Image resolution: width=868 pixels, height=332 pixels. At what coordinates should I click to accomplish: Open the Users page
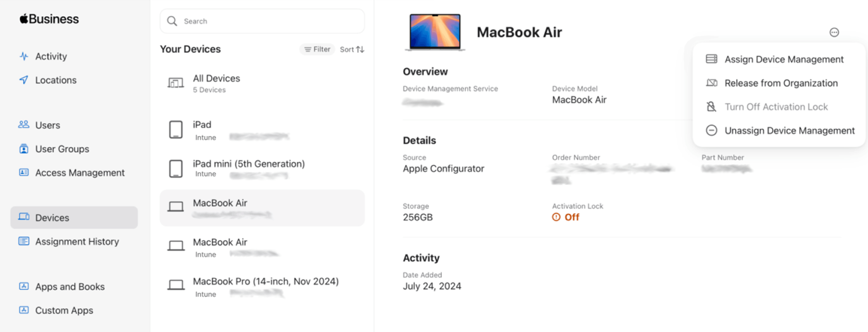(x=47, y=125)
